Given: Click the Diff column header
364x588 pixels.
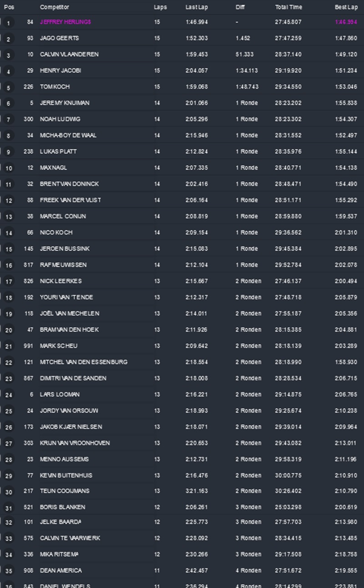Looking at the screenshot, I should (x=240, y=7).
